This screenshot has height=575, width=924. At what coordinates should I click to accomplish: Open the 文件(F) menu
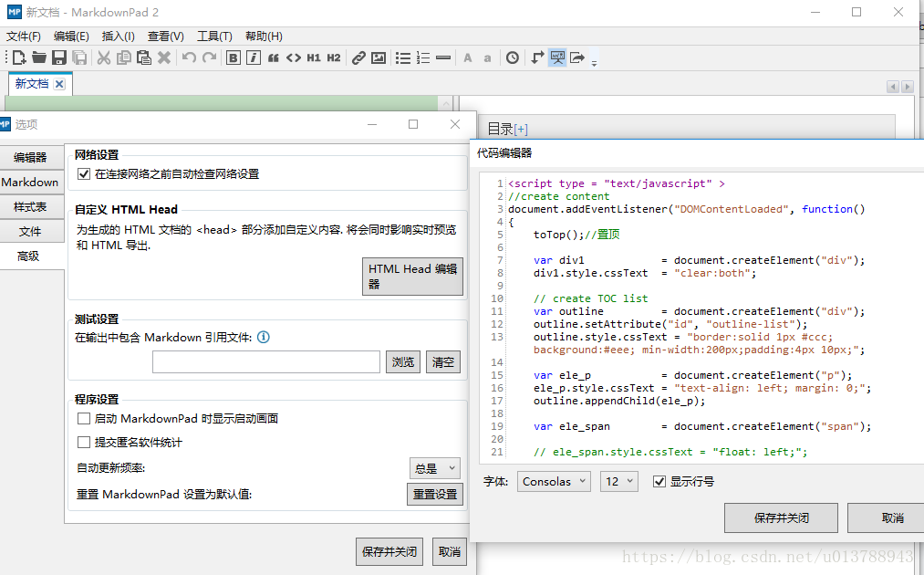coord(24,37)
